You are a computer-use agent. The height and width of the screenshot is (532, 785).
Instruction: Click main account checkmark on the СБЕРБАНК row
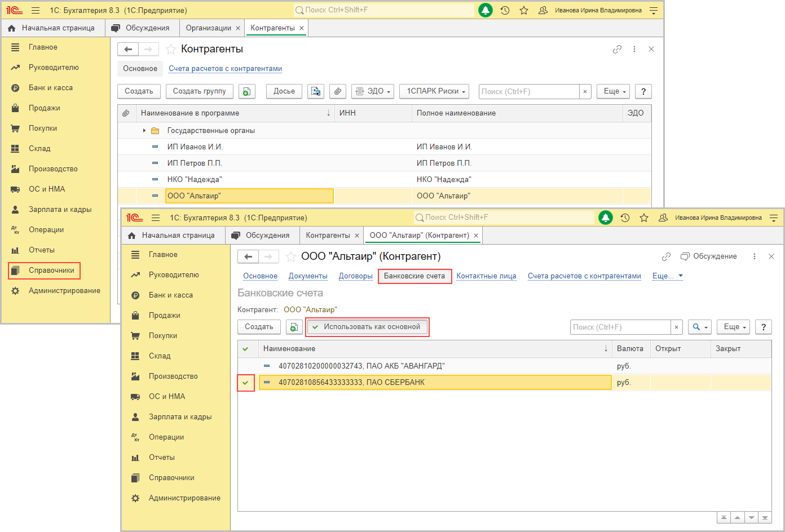[x=246, y=383]
